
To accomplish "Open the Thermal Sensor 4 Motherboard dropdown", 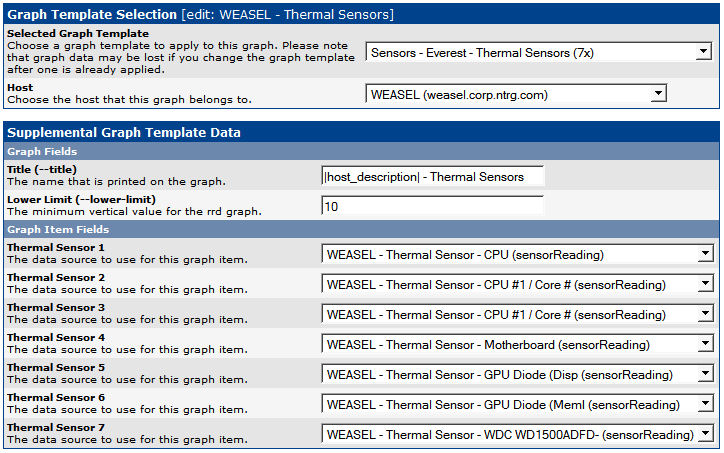I will [517, 344].
